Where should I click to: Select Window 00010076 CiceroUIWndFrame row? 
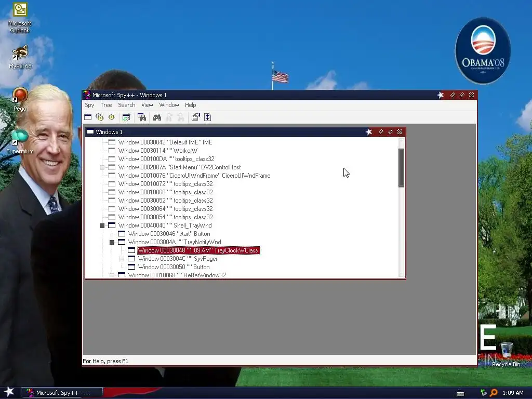point(194,176)
